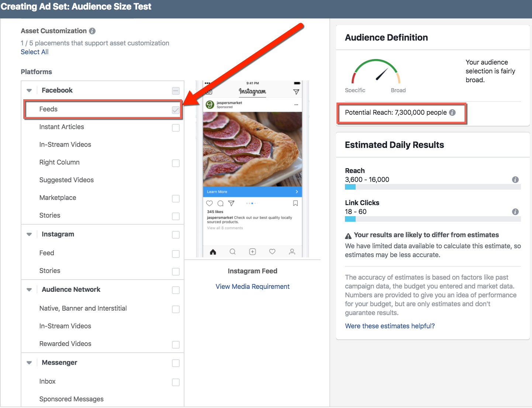This screenshot has width=532, height=408.
Task: Check the Marketplace checkbox
Action: 176,198
